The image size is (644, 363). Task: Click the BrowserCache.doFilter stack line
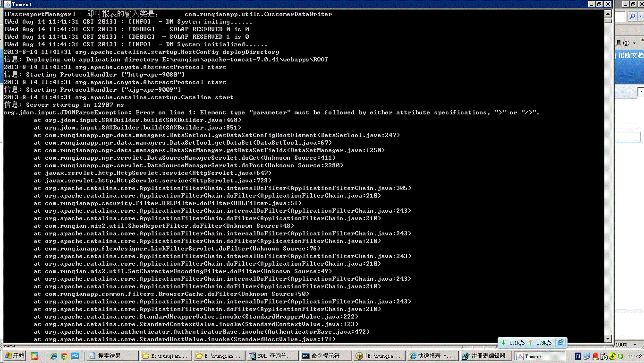pyautogui.click(x=171, y=294)
